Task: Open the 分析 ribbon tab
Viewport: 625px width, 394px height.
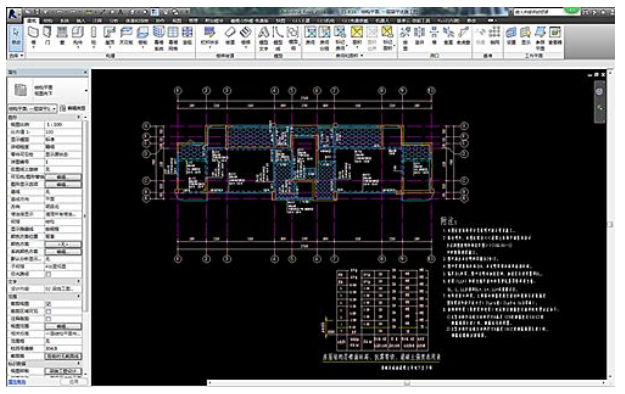Action: 114,20
